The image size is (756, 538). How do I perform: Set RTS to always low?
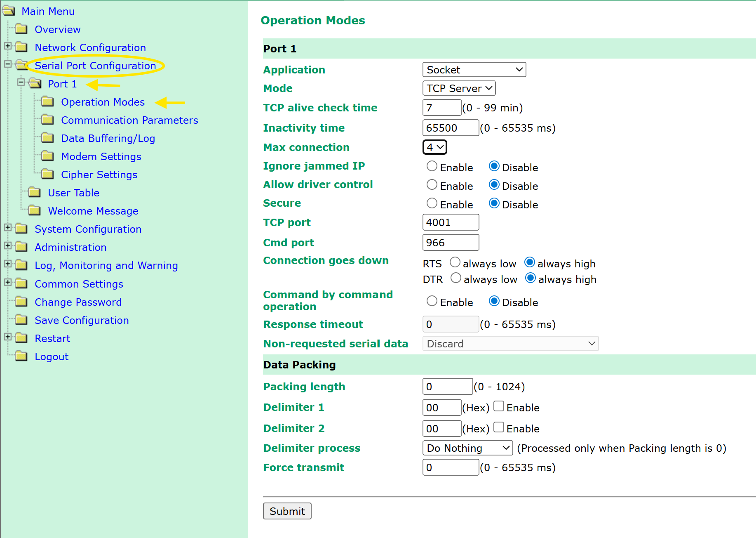tap(455, 262)
